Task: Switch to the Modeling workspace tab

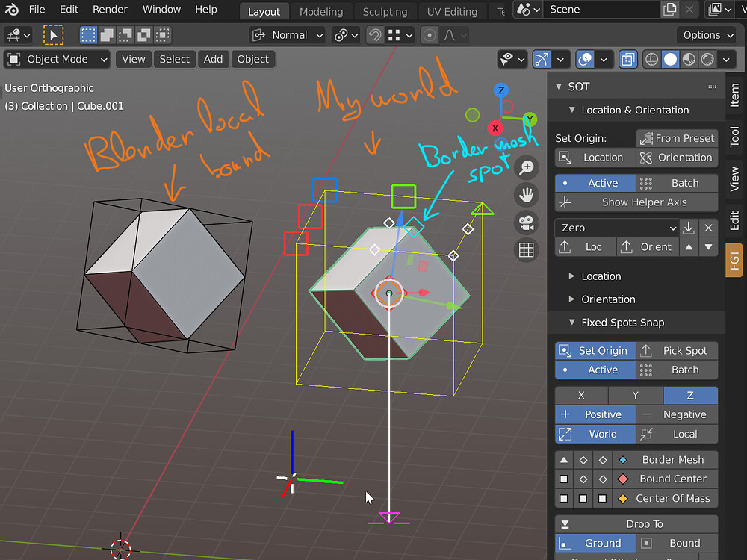Action: coord(321,11)
